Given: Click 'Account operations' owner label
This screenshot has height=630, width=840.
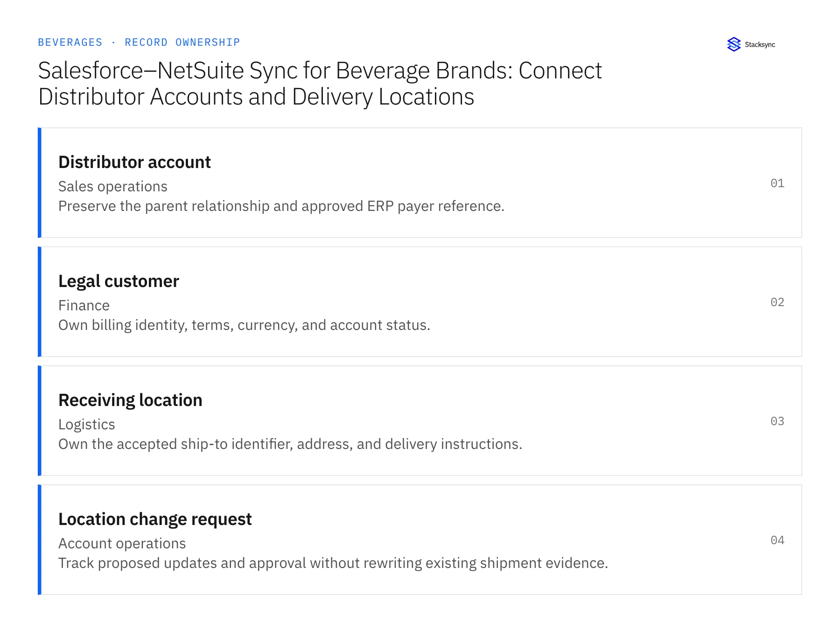Looking at the screenshot, I should (122, 544).
